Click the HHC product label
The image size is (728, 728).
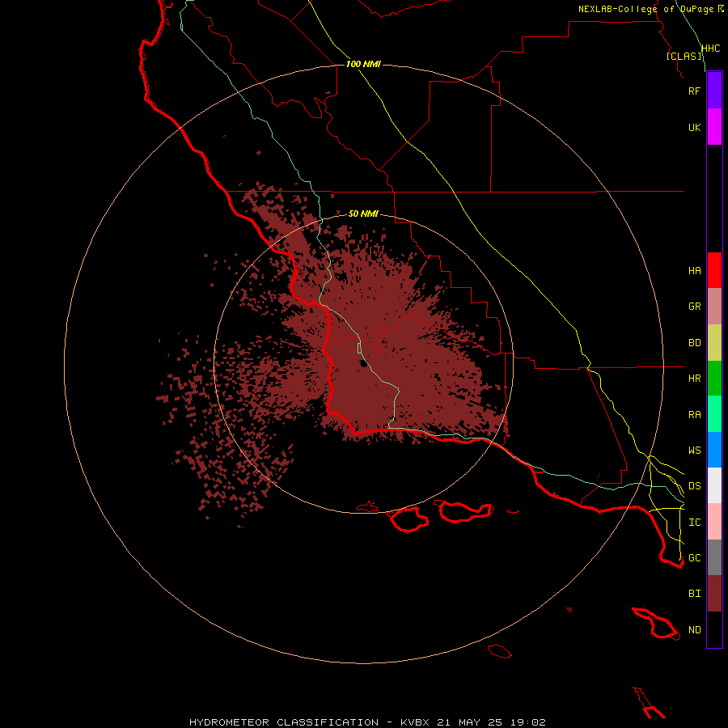(x=710, y=49)
